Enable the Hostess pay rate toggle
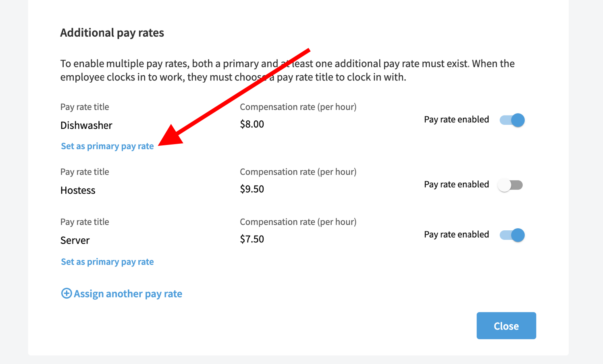 tap(510, 184)
